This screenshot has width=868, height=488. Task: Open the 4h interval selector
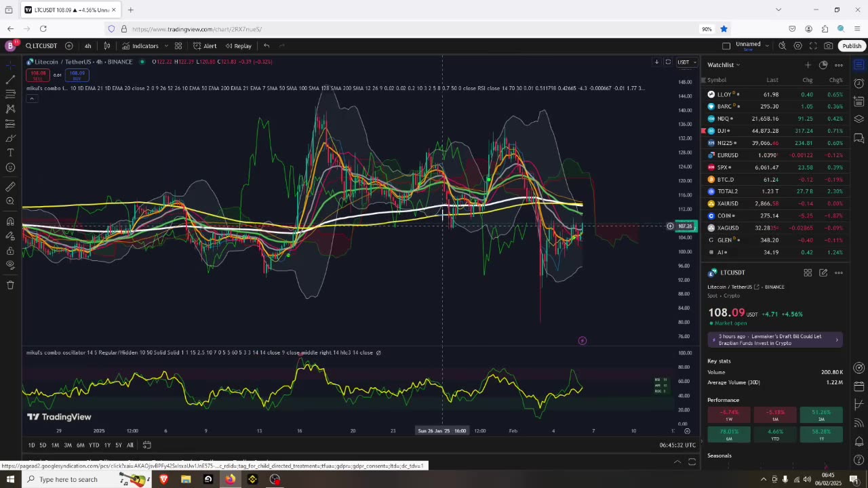point(87,45)
